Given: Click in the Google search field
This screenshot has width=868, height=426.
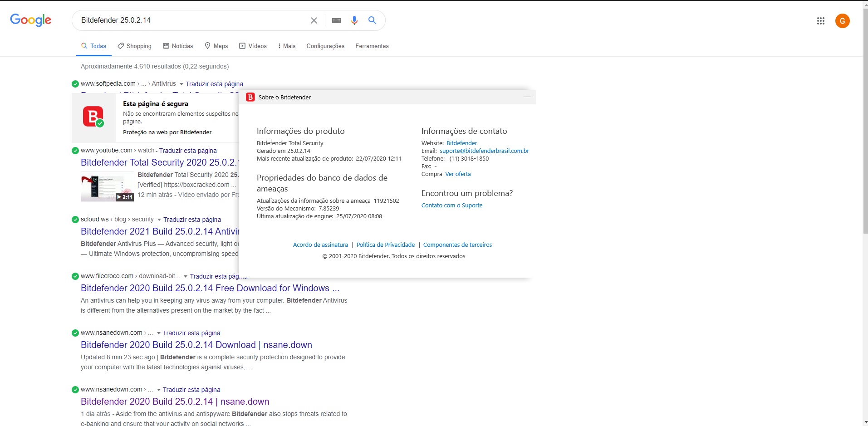Looking at the screenshot, I should [191, 20].
